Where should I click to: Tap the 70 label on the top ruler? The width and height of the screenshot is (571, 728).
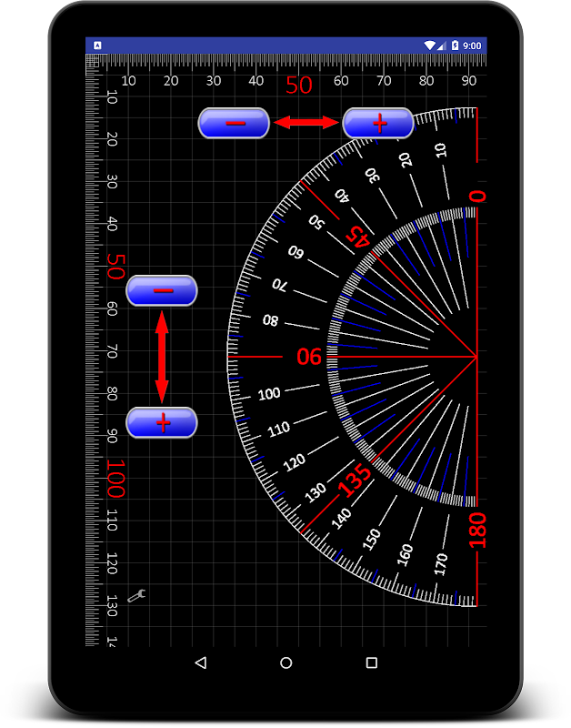tap(384, 81)
